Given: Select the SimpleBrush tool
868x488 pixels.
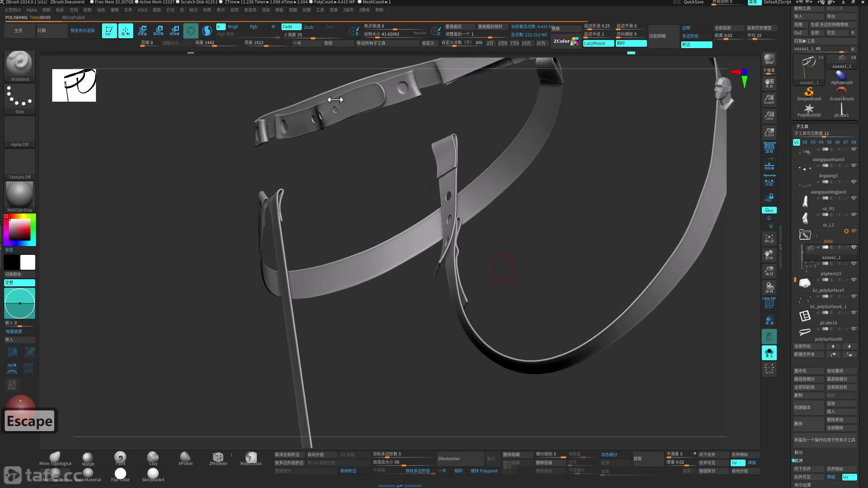Looking at the screenshot, I should pyautogui.click(x=809, y=94).
